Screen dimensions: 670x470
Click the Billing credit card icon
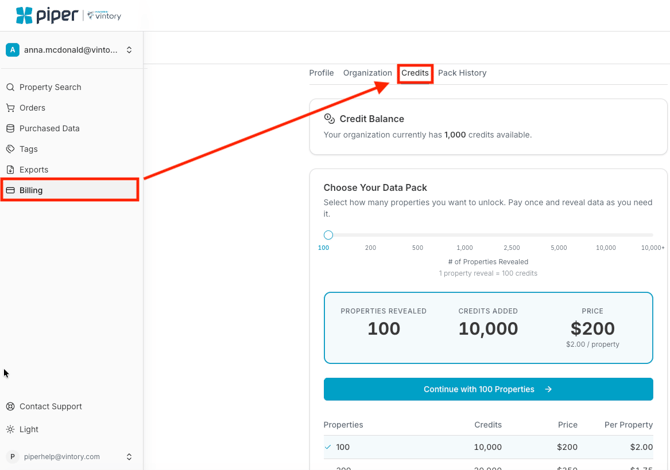click(11, 190)
